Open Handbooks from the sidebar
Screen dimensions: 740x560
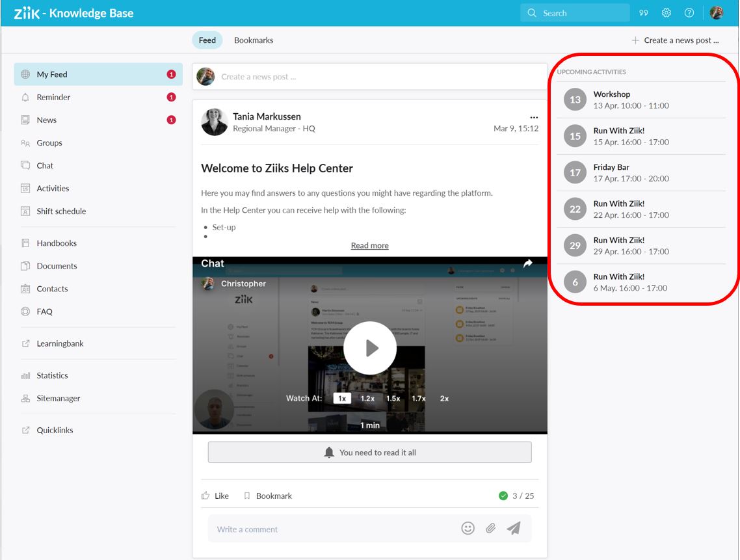tap(98, 243)
